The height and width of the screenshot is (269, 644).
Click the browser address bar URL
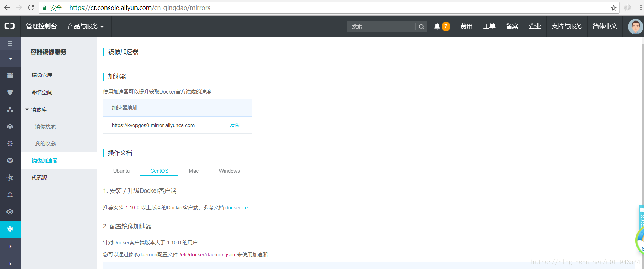click(140, 8)
